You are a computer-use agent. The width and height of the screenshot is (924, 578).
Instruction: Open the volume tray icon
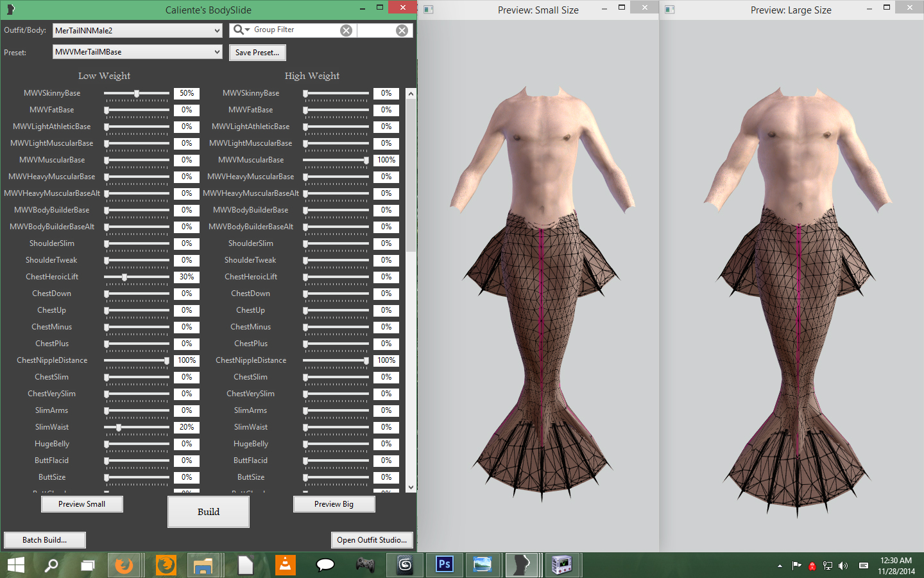(843, 566)
